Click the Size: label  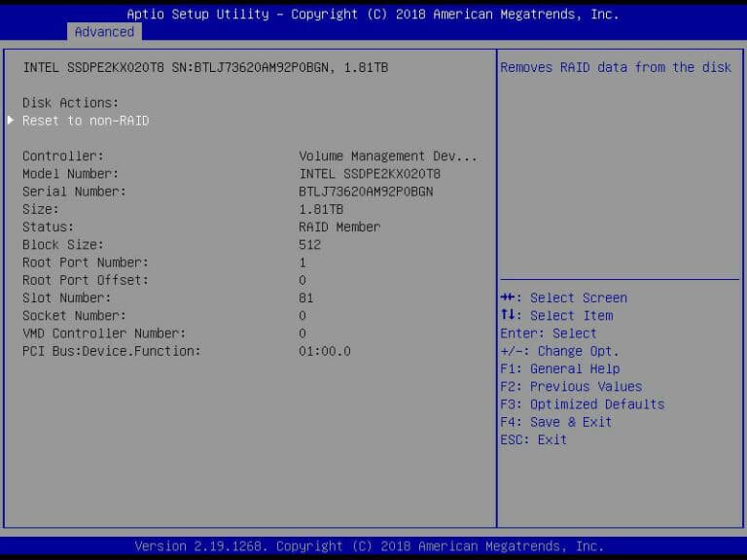[41, 209]
